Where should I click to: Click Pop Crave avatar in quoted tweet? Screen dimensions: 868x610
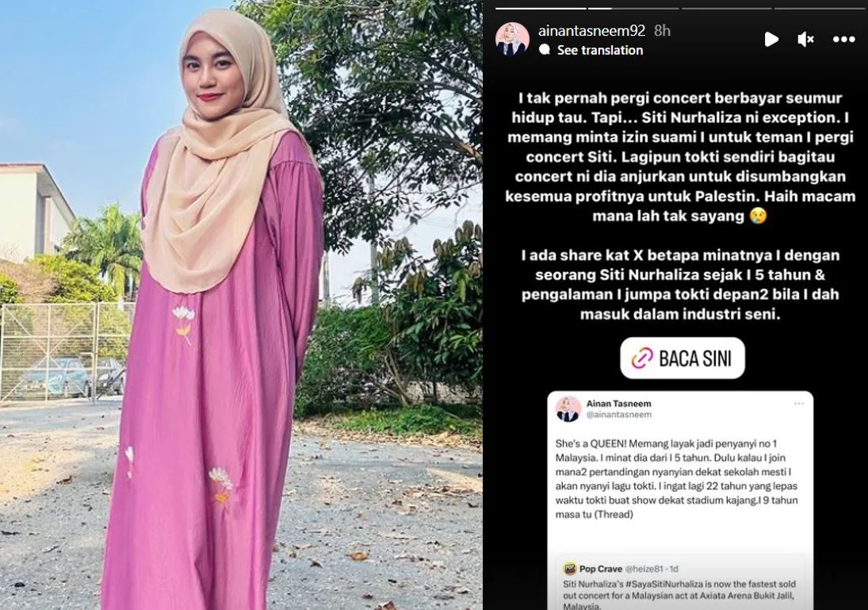coord(570,569)
